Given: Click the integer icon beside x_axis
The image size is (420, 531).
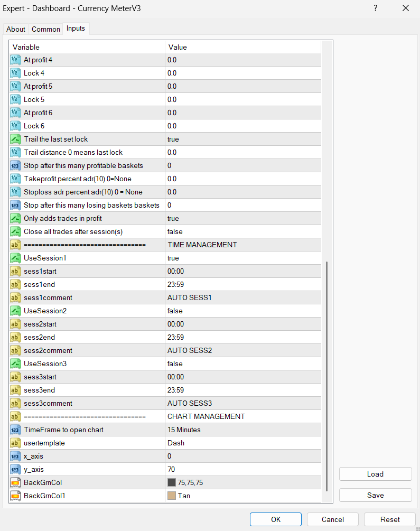Looking at the screenshot, I should click(15, 456).
